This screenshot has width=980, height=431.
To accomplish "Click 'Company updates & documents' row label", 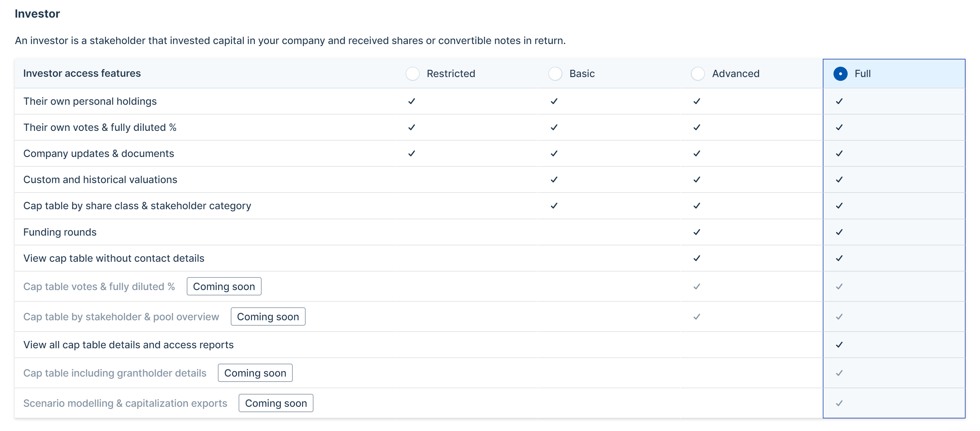I will (98, 154).
